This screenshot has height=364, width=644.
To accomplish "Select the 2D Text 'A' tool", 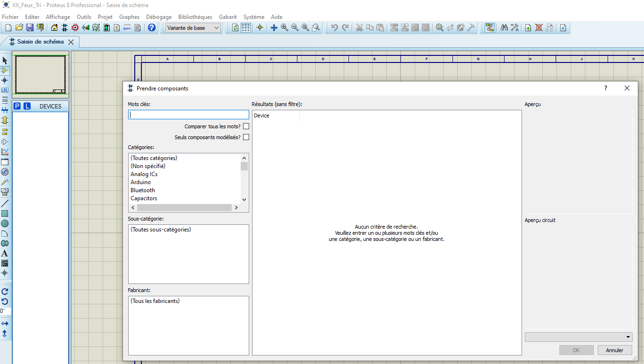I will click(x=5, y=253).
